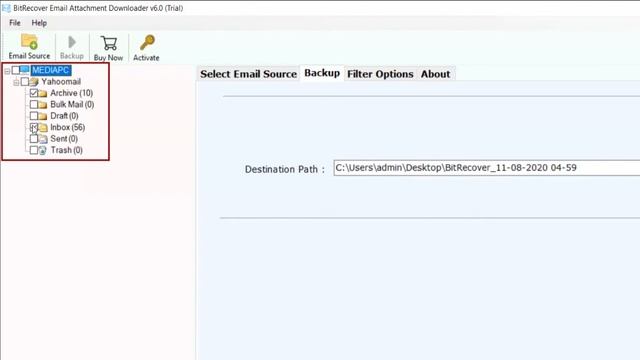Check the Sent (0) checkbox
This screenshot has height=360, width=640.
pyautogui.click(x=34, y=139)
